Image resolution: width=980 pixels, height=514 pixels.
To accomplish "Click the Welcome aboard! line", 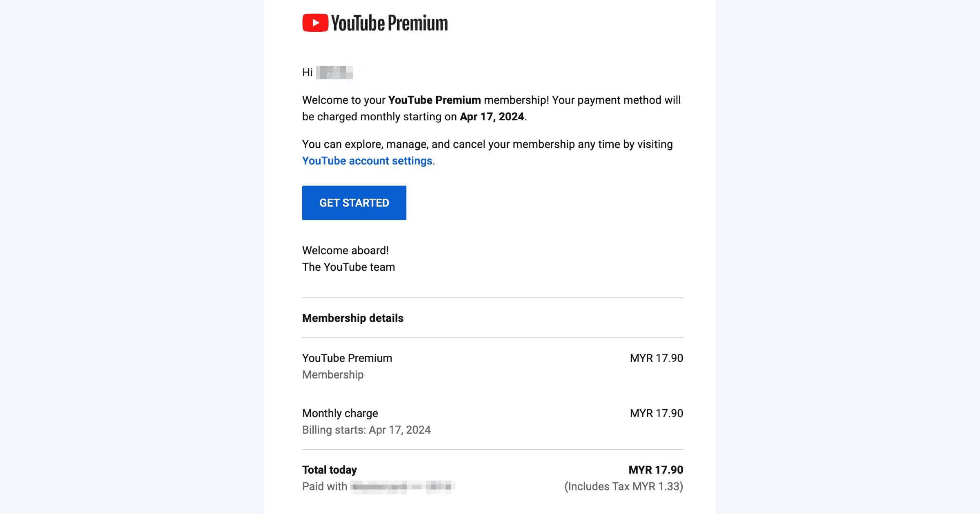I will (345, 250).
